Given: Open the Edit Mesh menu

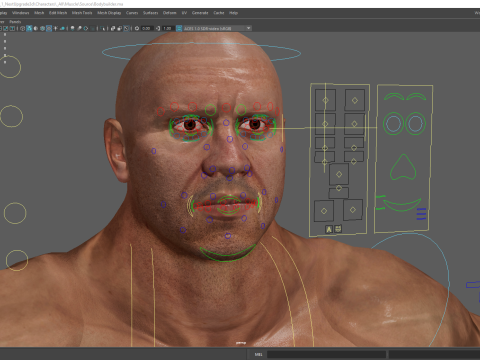Looking at the screenshot, I should tap(58, 13).
